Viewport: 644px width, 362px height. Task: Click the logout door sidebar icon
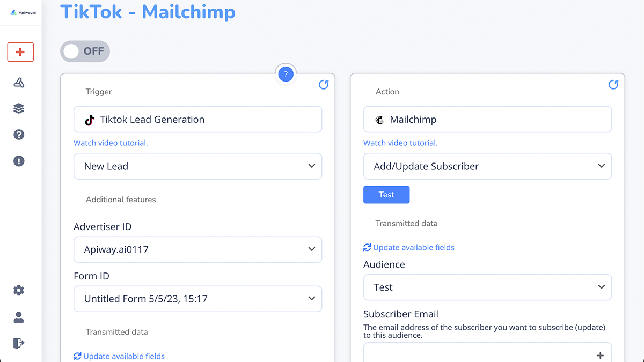tap(19, 343)
